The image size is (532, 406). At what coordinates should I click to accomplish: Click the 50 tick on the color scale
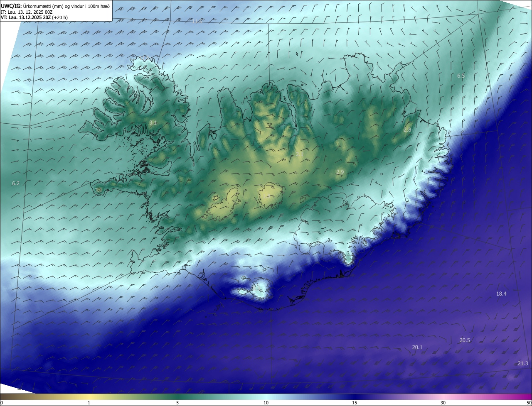(x=529, y=403)
